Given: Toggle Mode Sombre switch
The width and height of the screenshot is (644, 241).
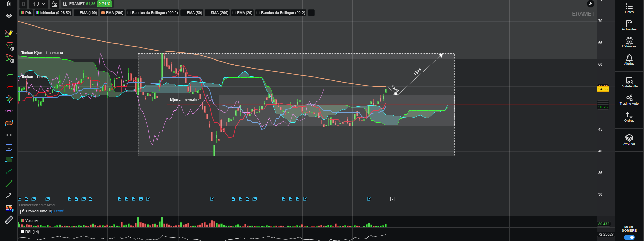Looking at the screenshot, I should click(x=629, y=237).
